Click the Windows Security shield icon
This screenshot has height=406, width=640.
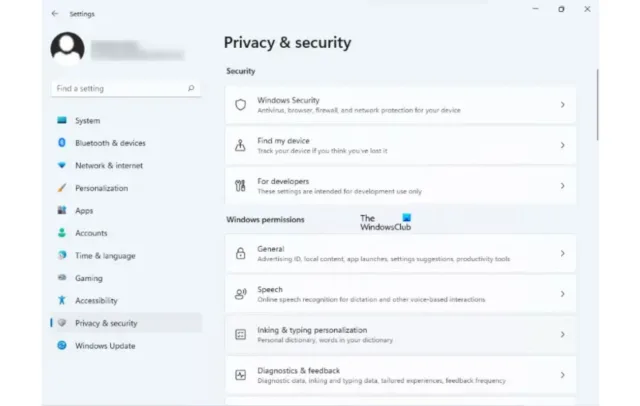coord(240,105)
